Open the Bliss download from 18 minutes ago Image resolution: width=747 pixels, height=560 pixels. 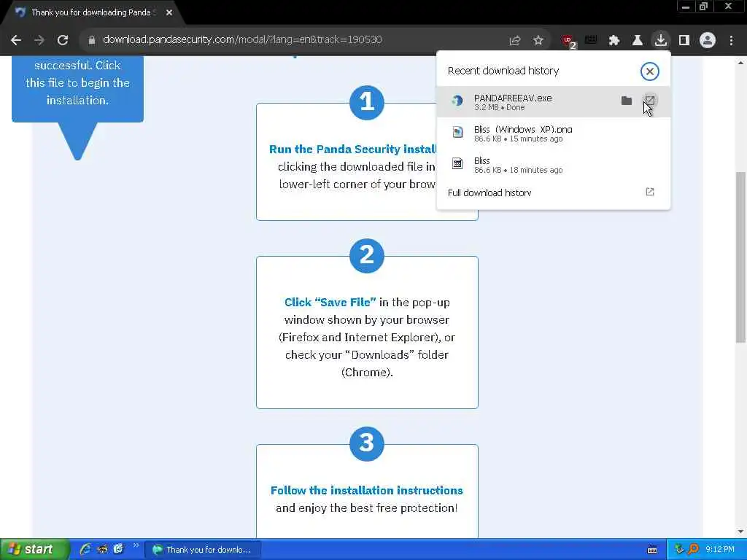click(553, 165)
